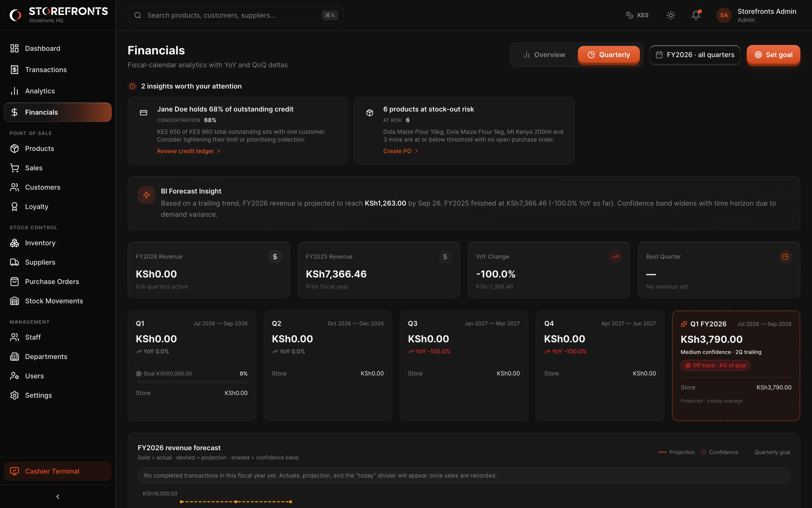Click the ⌘K shortcut badge
The width and height of the screenshot is (812, 508).
coord(329,15)
